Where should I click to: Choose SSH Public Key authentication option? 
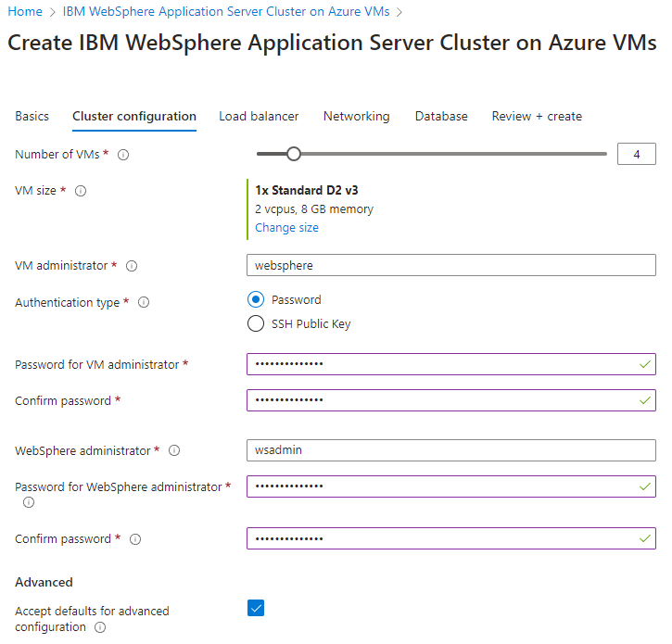(x=256, y=324)
